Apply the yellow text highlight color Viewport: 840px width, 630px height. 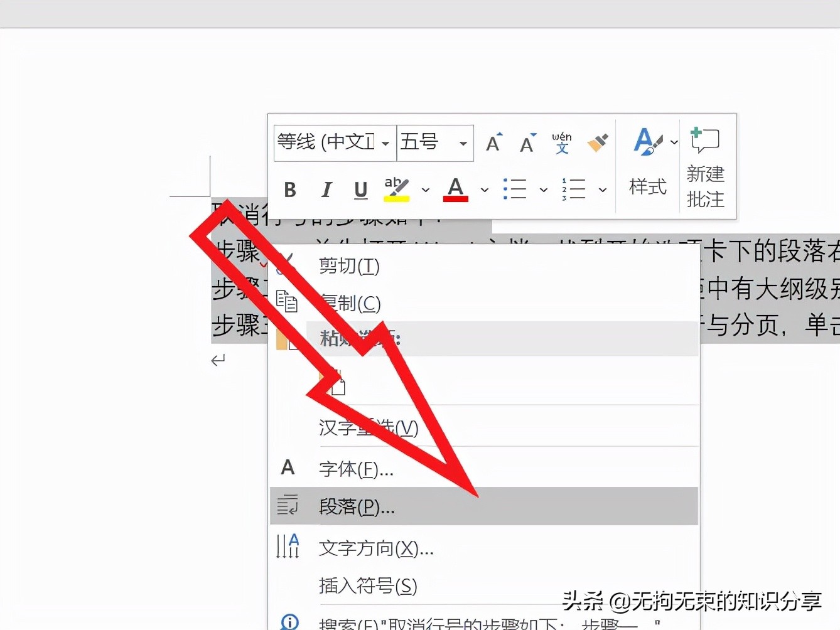coord(397,190)
